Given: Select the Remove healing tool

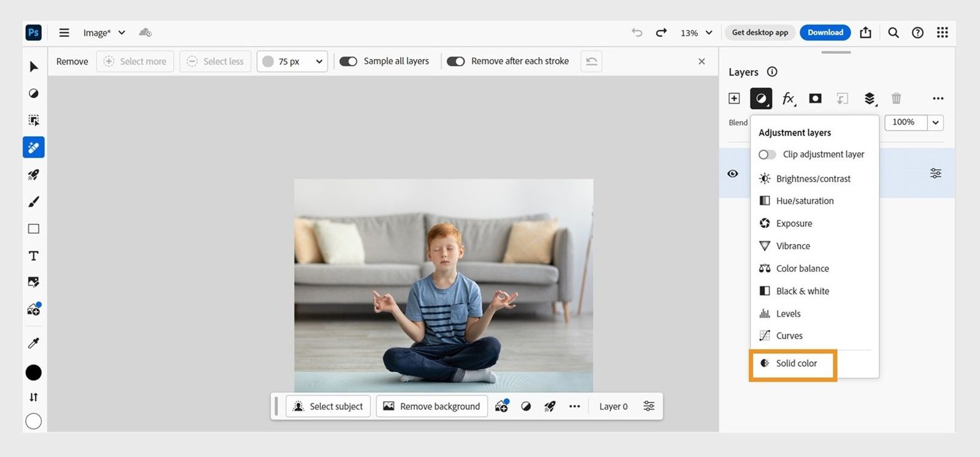Looking at the screenshot, I should pyautogui.click(x=34, y=147).
